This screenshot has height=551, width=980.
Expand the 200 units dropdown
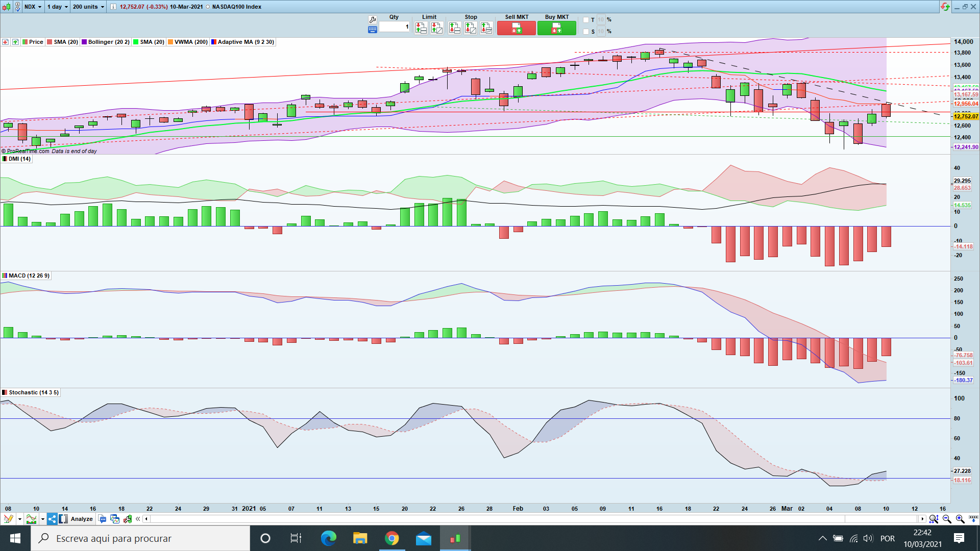88,7
